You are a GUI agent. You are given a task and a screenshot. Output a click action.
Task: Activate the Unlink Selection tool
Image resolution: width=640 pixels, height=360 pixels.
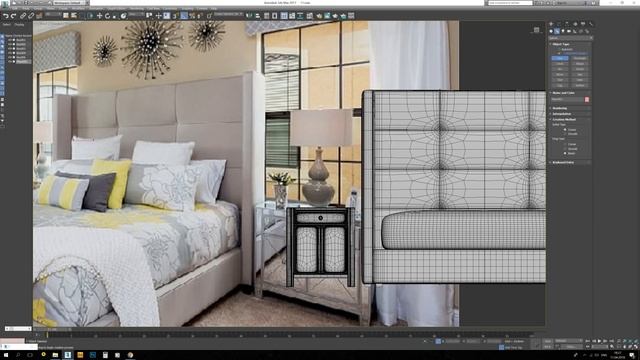(x=31, y=16)
